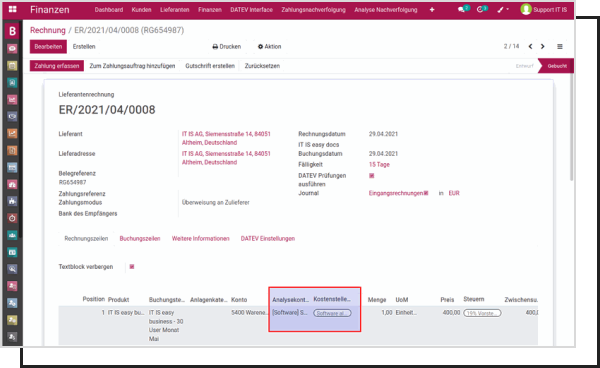Sort by the Produkt column header
This screenshot has height=368, width=600.
coord(119,300)
